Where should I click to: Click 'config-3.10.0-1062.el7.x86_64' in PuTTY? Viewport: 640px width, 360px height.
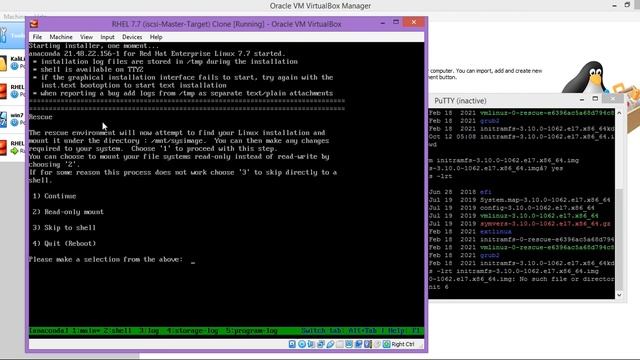coord(537,208)
